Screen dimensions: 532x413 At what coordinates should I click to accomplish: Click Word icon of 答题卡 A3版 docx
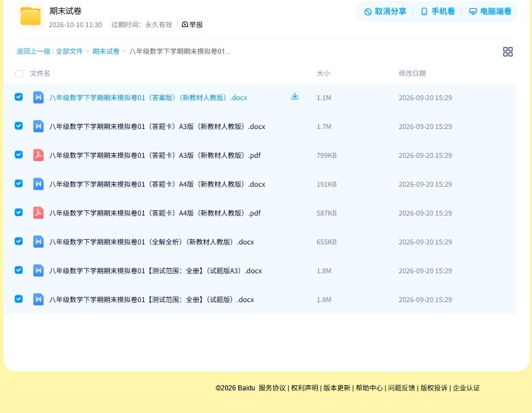click(x=38, y=127)
